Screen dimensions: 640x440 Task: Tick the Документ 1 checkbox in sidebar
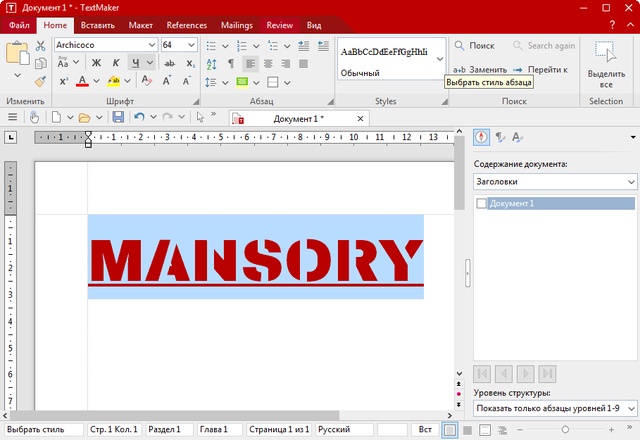tap(482, 203)
